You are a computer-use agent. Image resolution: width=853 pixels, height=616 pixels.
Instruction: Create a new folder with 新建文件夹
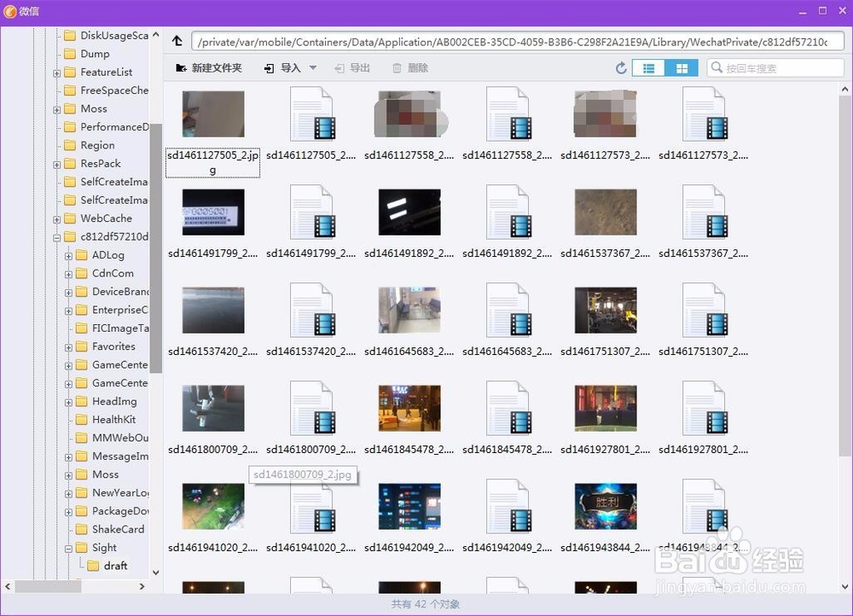point(209,68)
